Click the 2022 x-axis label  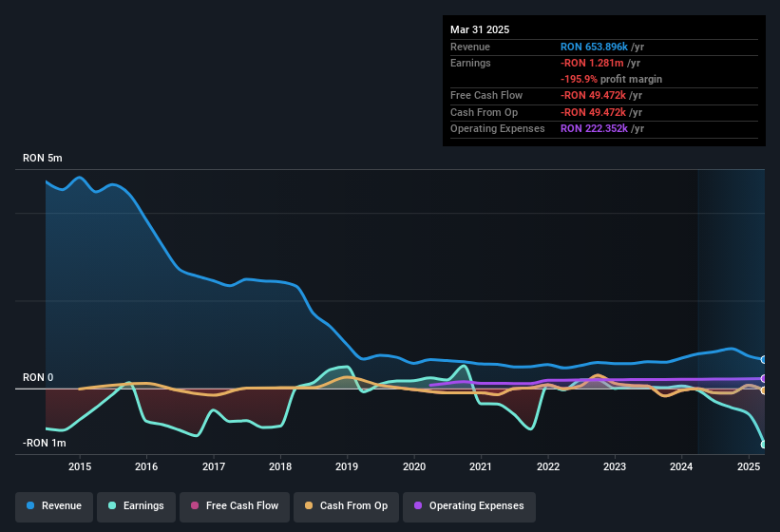[547, 466]
